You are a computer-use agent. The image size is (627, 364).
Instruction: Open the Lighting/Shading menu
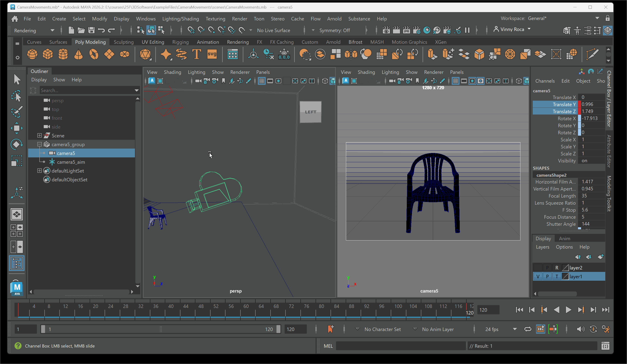point(180,19)
